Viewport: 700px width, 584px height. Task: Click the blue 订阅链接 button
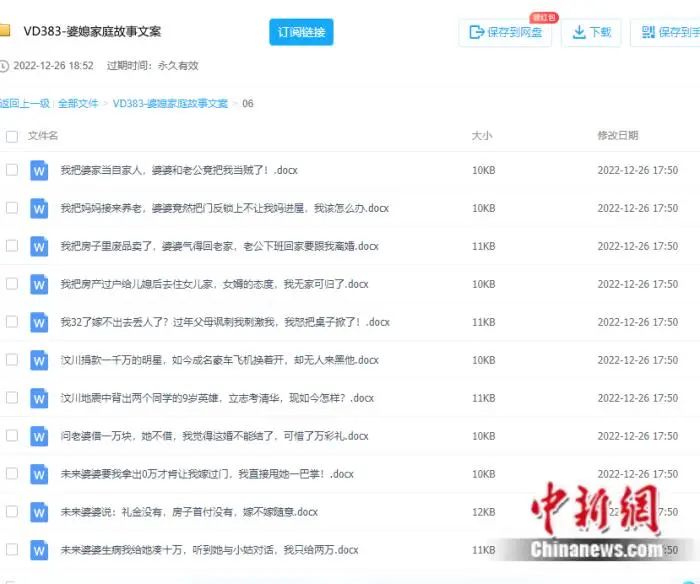pyautogui.click(x=301, y=32)
